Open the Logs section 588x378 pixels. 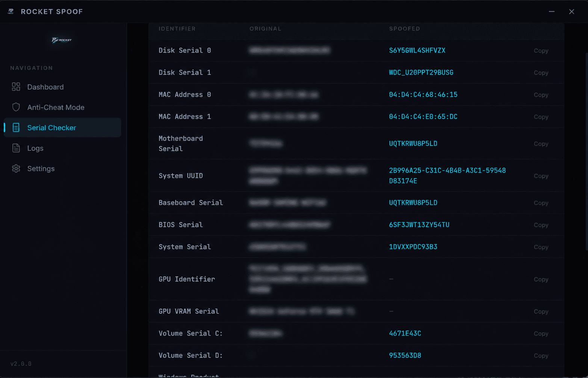62,148
